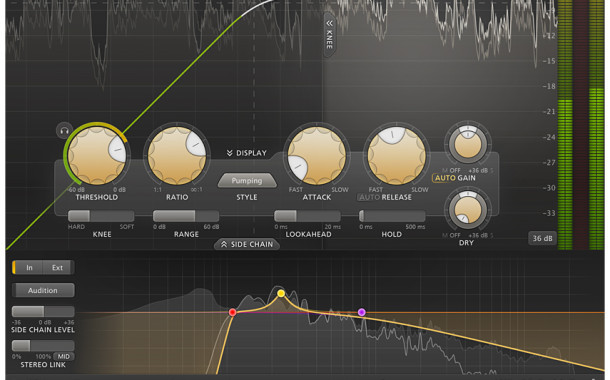Open the Pumping style selector
Viewport: 610px width, 380px height.
(247, 180)
